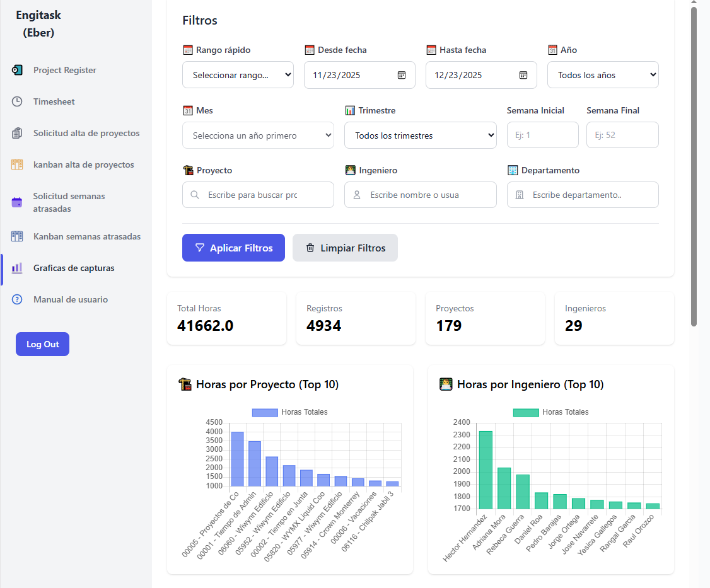The height and width of the screenshot is (588, 710).
Task: Click the kanban alta de proyectos icon
Action: (17, 164)
